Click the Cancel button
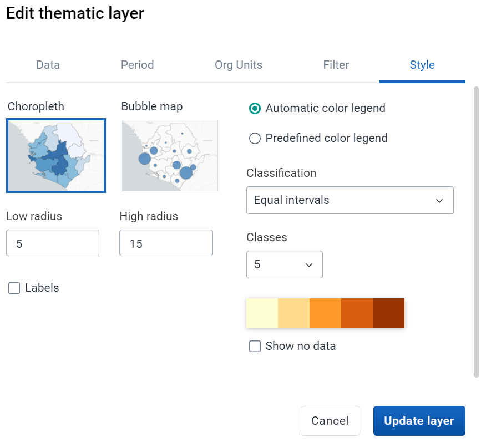This screenshot has height=448, width=481. 330,421
